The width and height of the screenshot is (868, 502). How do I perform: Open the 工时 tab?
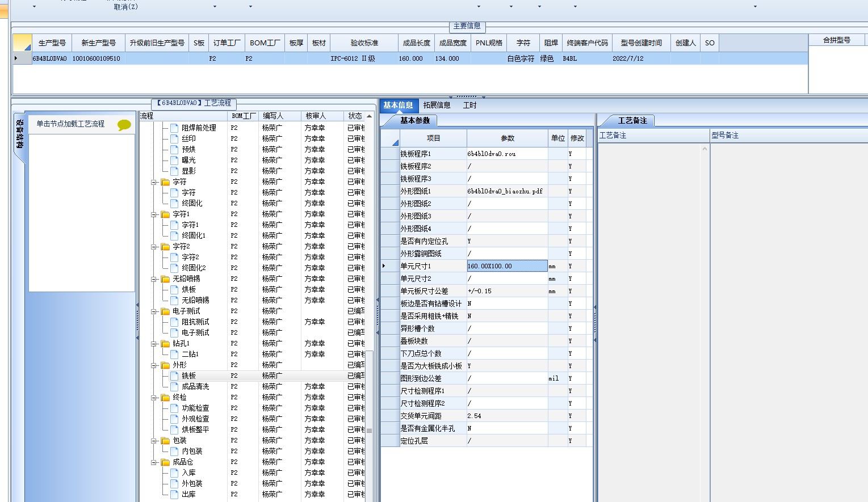coord(470,106)
